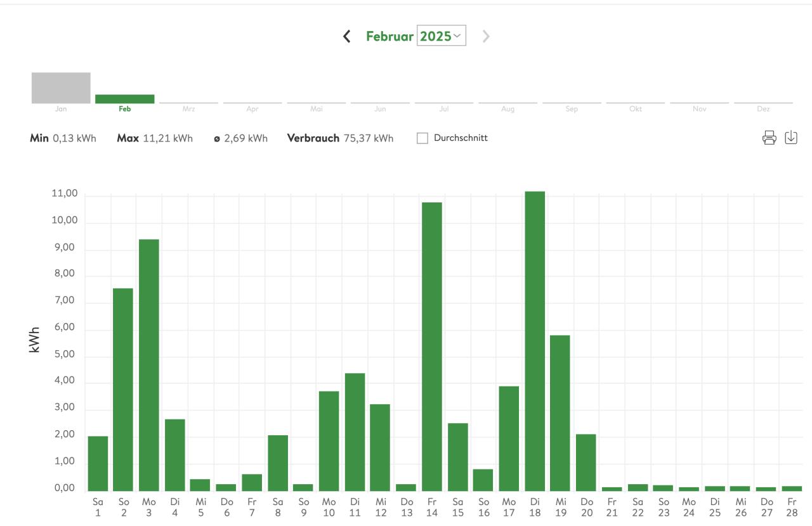Image resolution: width=812 pixels, height=526 pixels.
Task: Click the Mi 19 bar
Action: [x=560, y=413]
